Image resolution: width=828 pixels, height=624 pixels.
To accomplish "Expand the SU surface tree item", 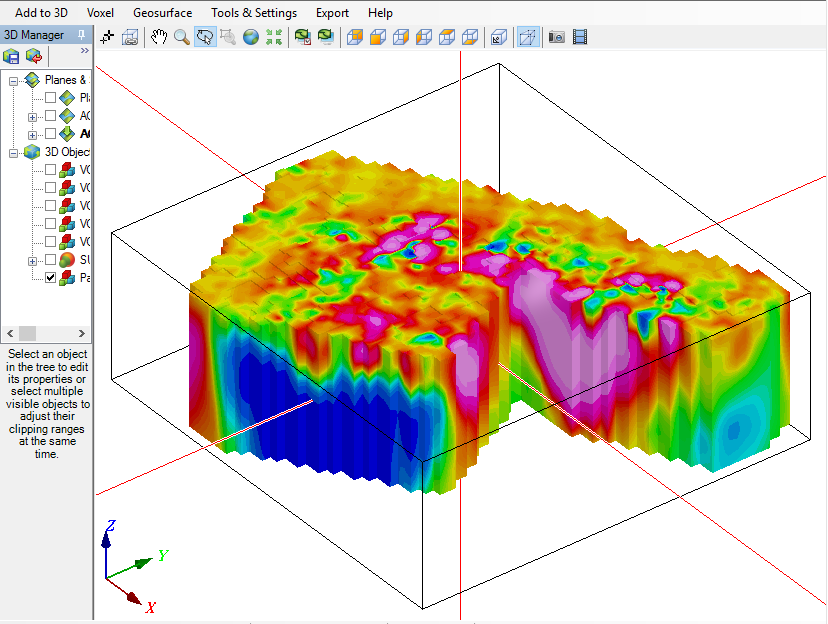I will (x=33, y=260).
